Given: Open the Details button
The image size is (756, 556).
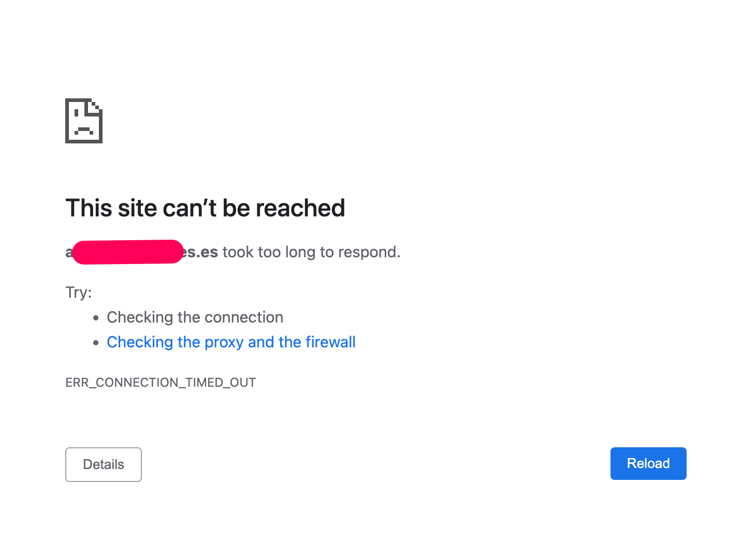Looking at the screenshot, I should click(104, 464).
